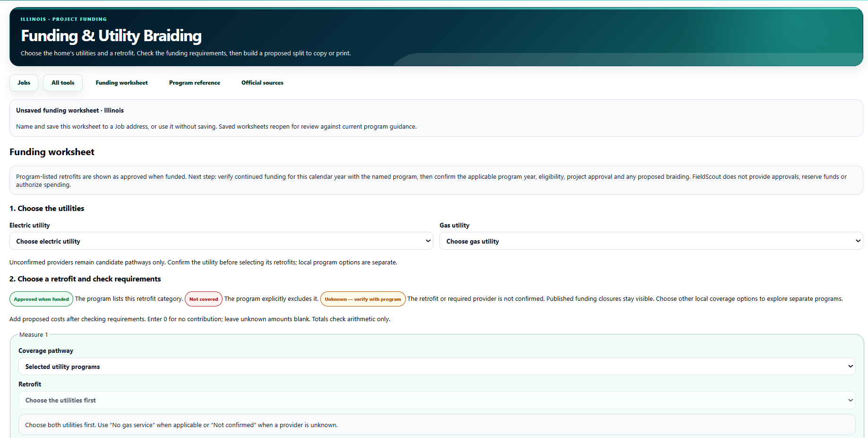Click the Gas utility label
Viewport: 868px width, 438px height.
coord(454,225)
